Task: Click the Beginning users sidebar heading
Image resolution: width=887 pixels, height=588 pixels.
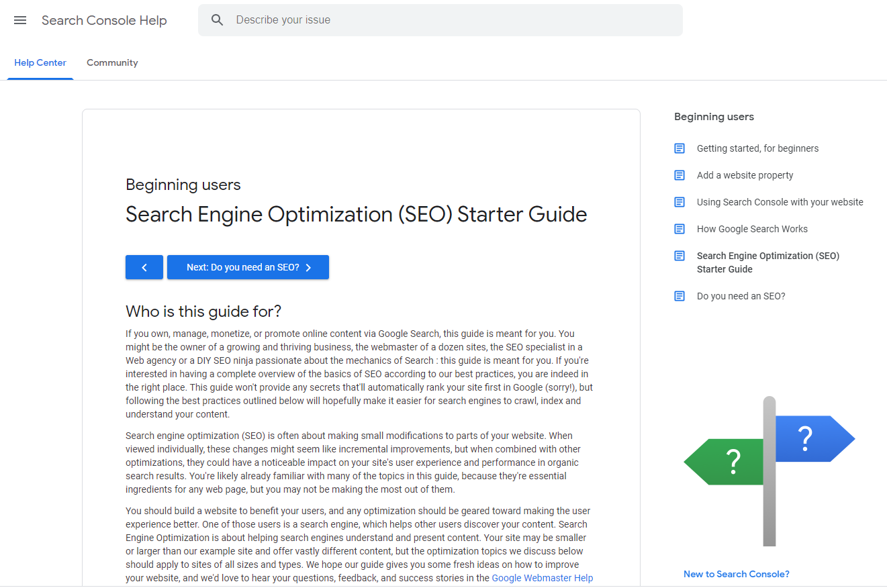Action: (714, 117)
